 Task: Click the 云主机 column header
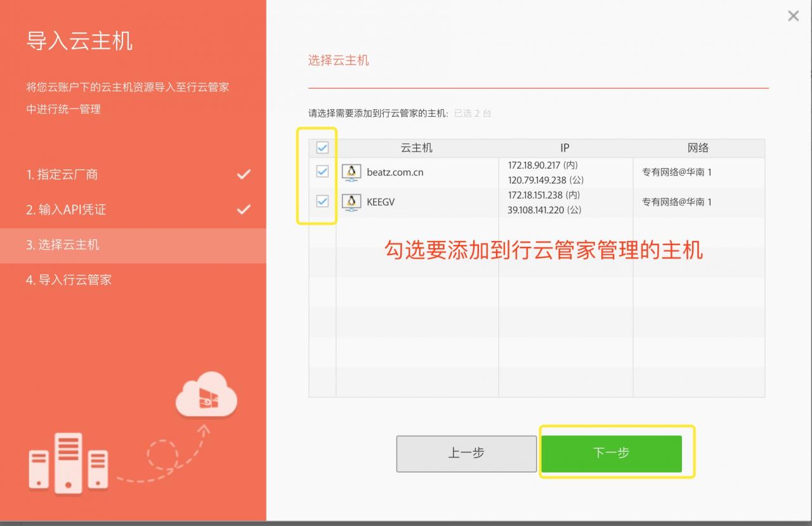417,148
